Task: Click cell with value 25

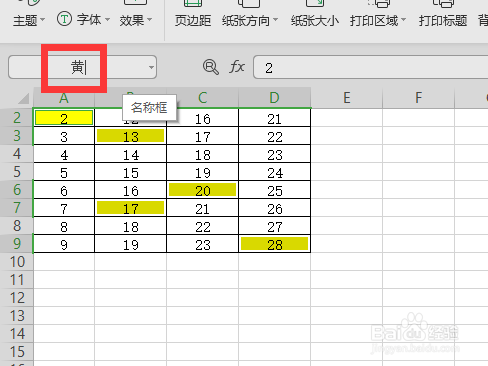Action: click(x=274, y=190)
